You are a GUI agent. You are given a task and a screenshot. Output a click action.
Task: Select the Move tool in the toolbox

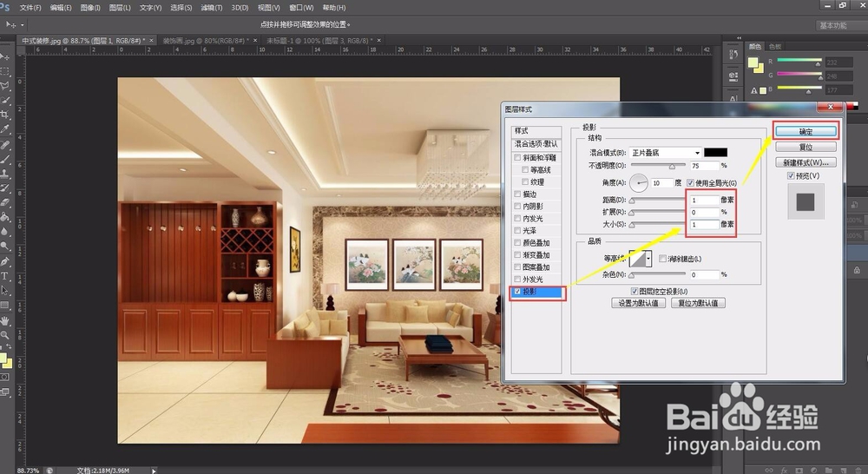tap(4, 57)
